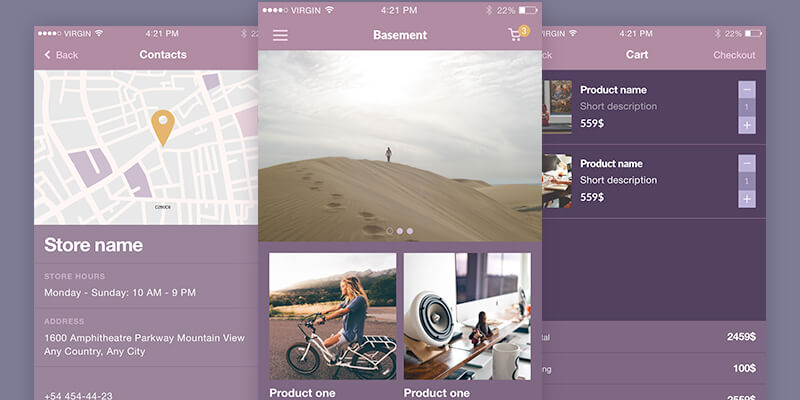Click the plus icon for first cart product
Screen dimensions: 800x400
(747, 125)
